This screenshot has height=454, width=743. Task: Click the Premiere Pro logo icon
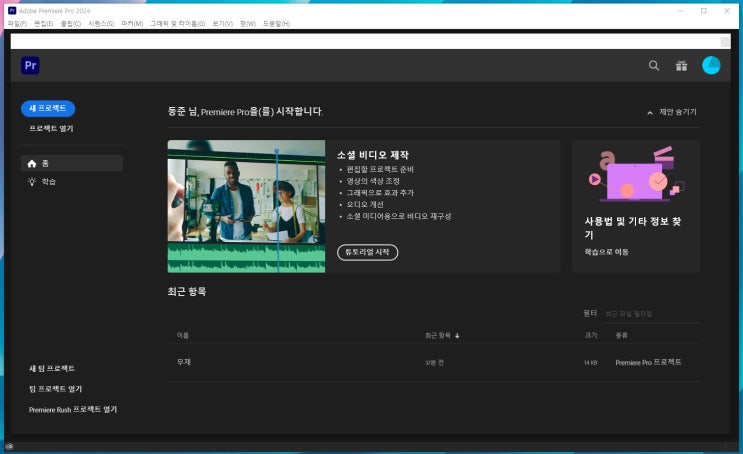pos(30,65)
